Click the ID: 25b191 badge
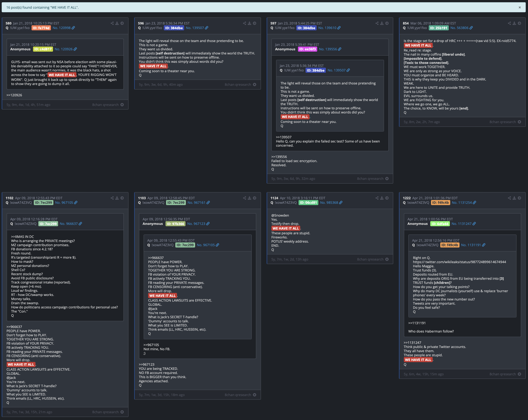 click(x=439, y=28)
